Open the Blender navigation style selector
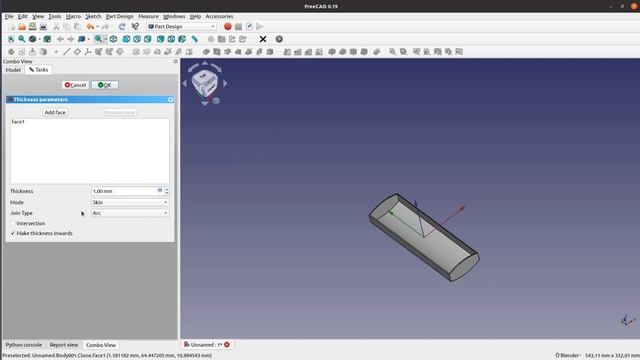This screenshot has height=360, width=640. pos(568,356)
